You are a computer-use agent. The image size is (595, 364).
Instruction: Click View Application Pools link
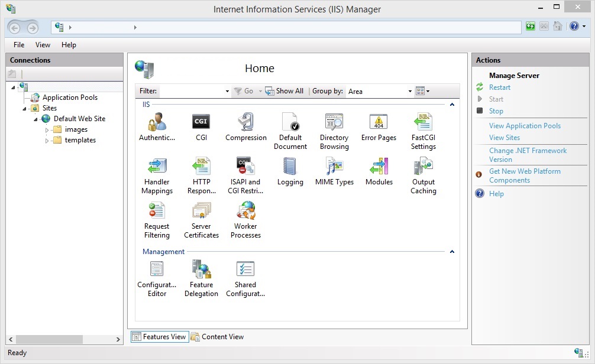point(525,126)
